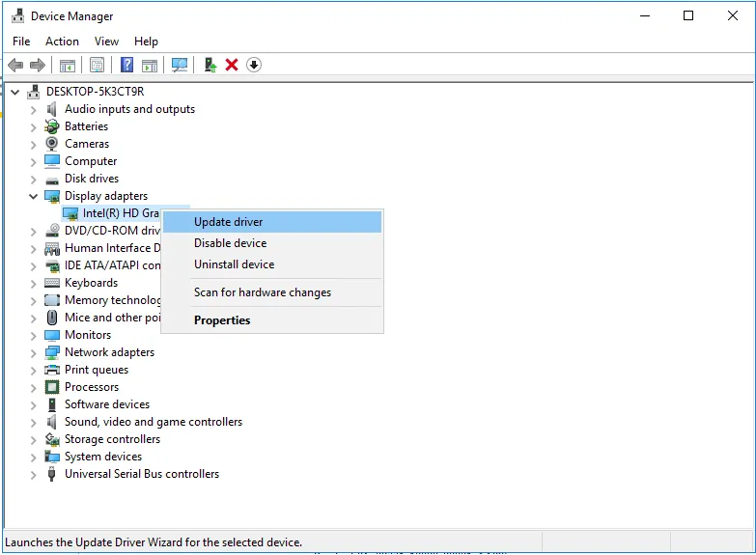The height and width of the screenshot is (555, 756).
Task: Click the down-arrow Disable device toolbar icon
Action: pos(254,65)
